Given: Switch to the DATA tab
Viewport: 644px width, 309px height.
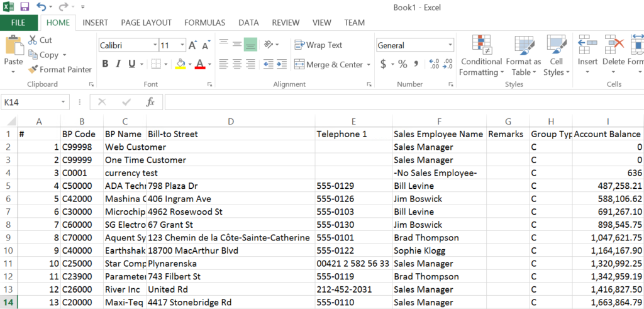Looking at the screenshot, I should click(x=248, y=23).
